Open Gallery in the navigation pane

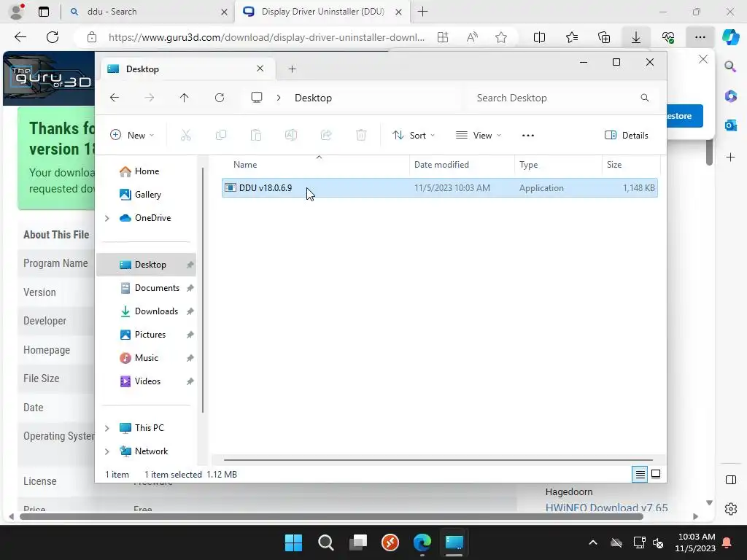pos(146,194)
